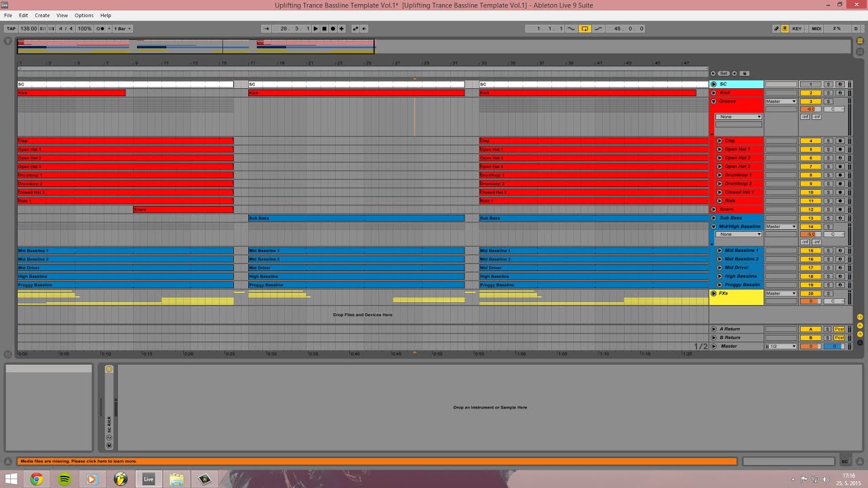Toggle track activator 4 for Clap
This screenshot has width=868, height=488.
coord(810,141)
